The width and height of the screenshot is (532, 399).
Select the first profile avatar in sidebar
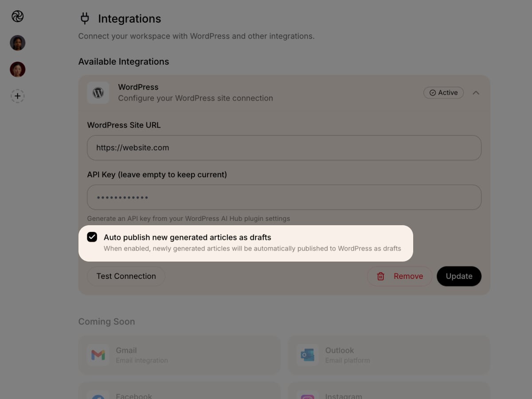click(x=17, y=43)
